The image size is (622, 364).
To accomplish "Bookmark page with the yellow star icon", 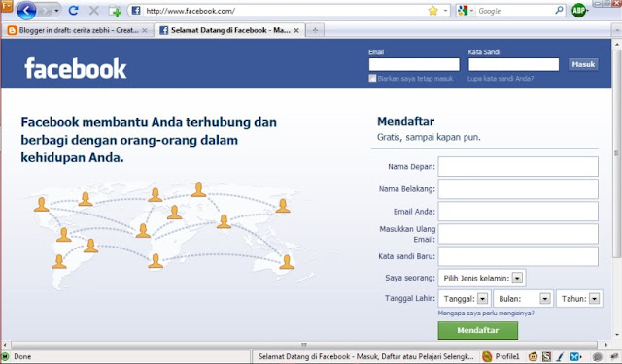I will 432,11.
